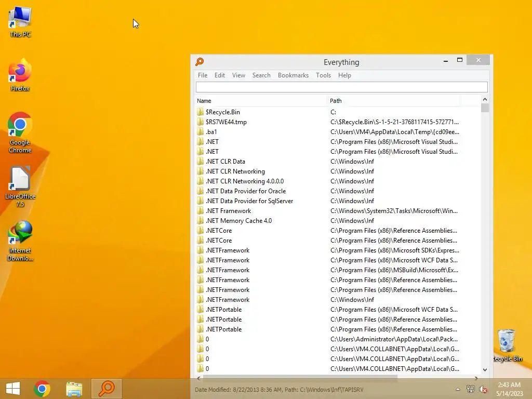This screenshot has width=532, height=399.
Task: Click the Everything window title icon
Action: (199, 62)
